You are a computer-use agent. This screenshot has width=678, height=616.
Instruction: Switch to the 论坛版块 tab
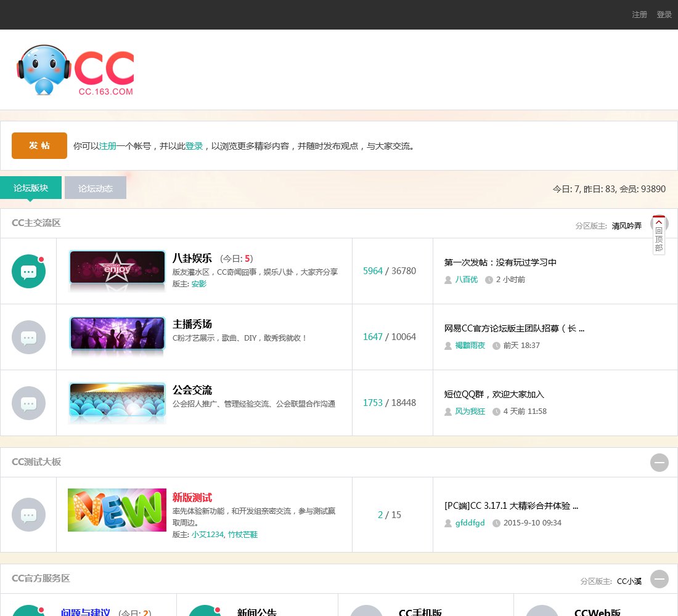click(x=31, y=188)
